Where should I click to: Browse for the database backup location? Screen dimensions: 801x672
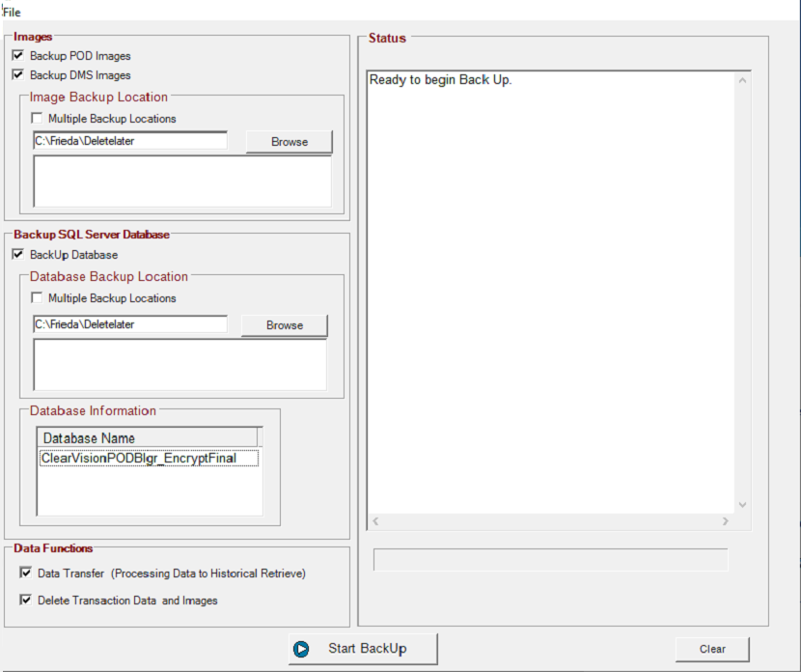click(285, 325)
